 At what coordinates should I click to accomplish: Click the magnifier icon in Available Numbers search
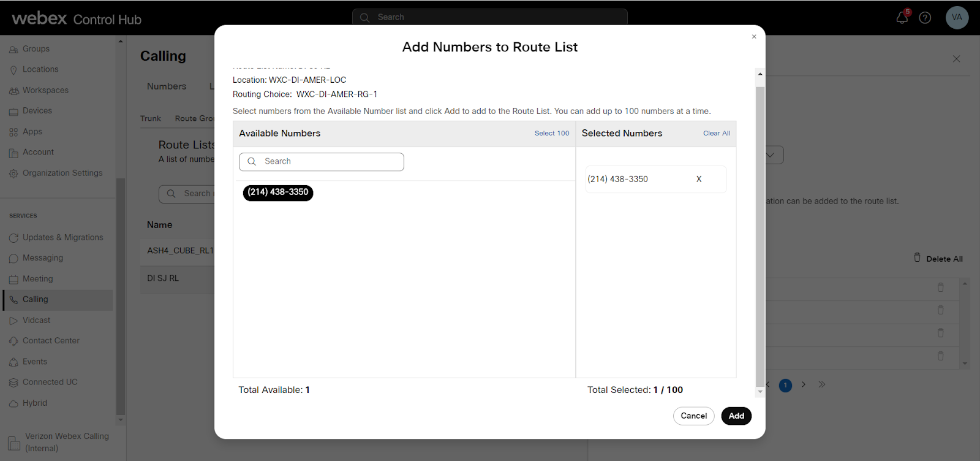coord(252,162)
